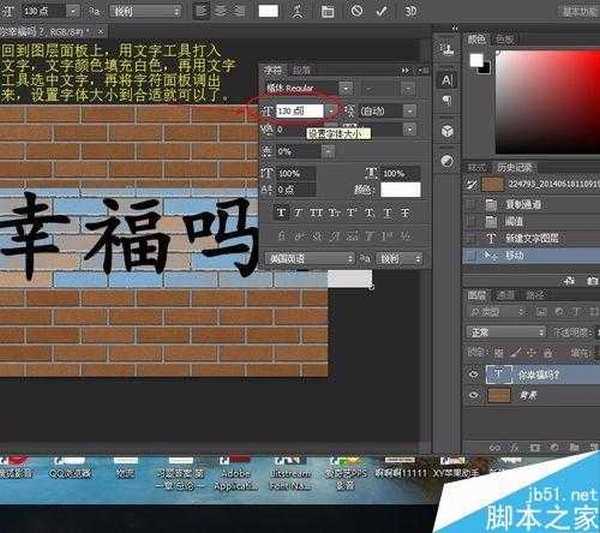Select the faux bold style icon

pos(281,212)
